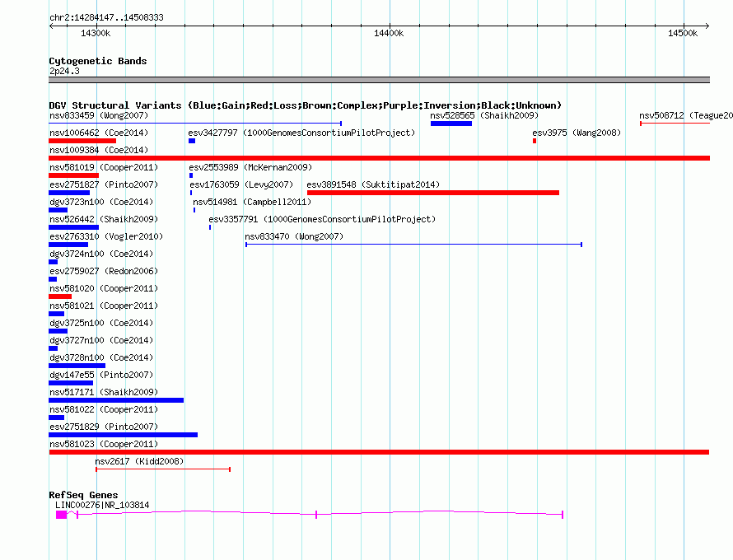Select the esv3891548 red loss bar
Image resolution: width=733 pixels, height=560 pixels.
[x=433, y=193]
